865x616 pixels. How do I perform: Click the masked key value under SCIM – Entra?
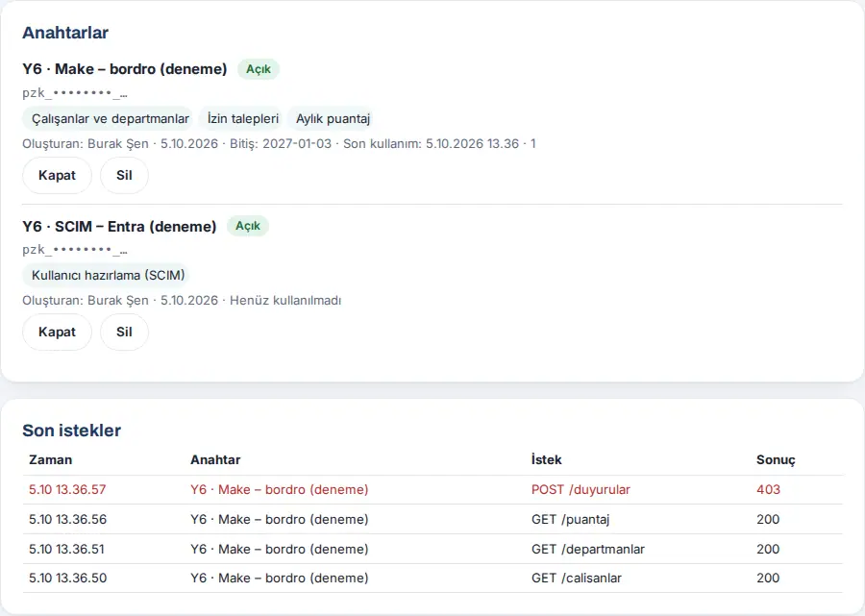[75, 250]
